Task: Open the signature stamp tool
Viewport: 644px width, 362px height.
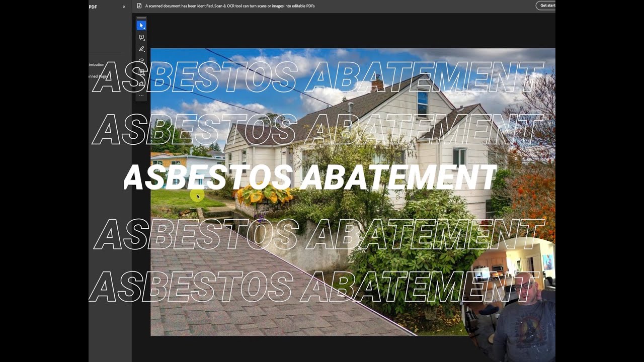Action: (x=141, y=84)
